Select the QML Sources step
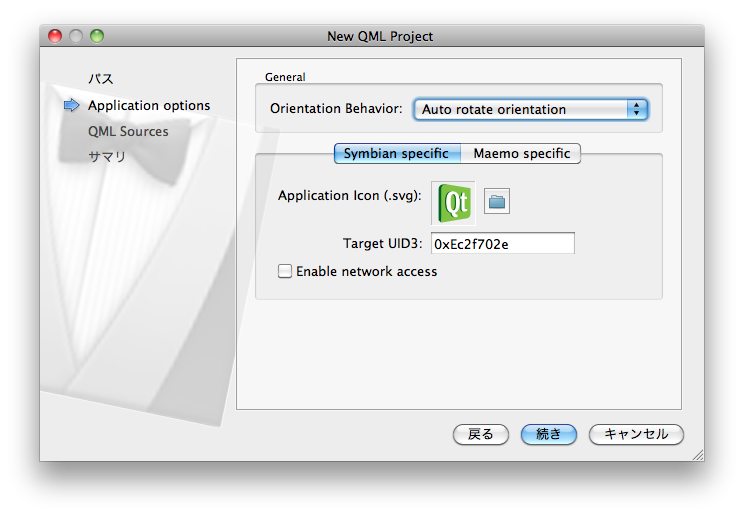 point(128,131)
